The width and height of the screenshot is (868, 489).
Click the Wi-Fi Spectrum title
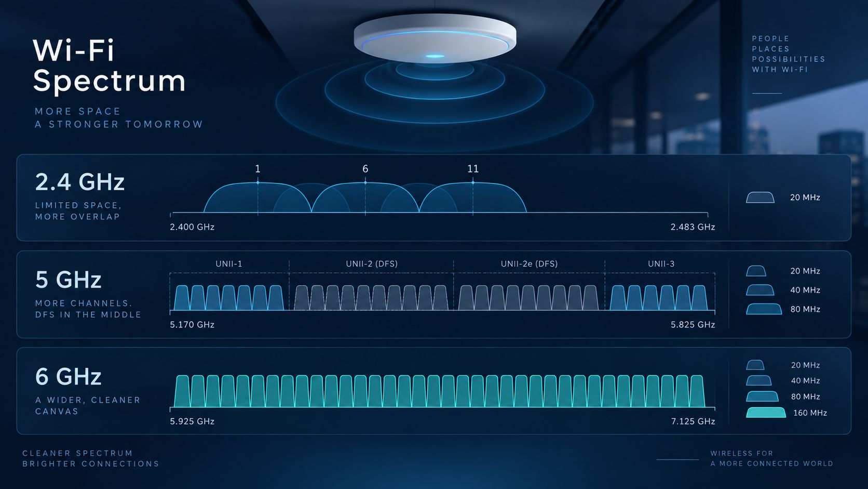click(x=109, y=65)
